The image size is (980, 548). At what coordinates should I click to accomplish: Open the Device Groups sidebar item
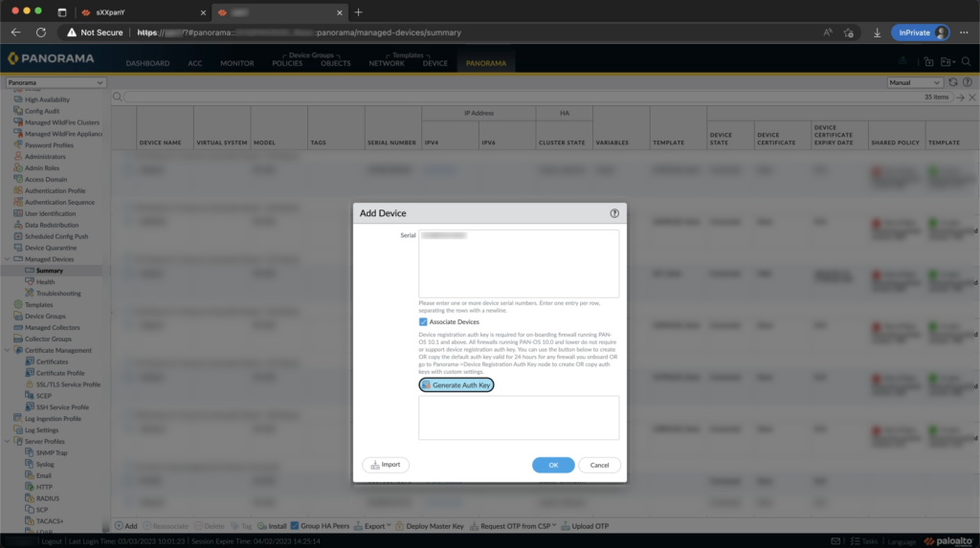pos(45,317)
